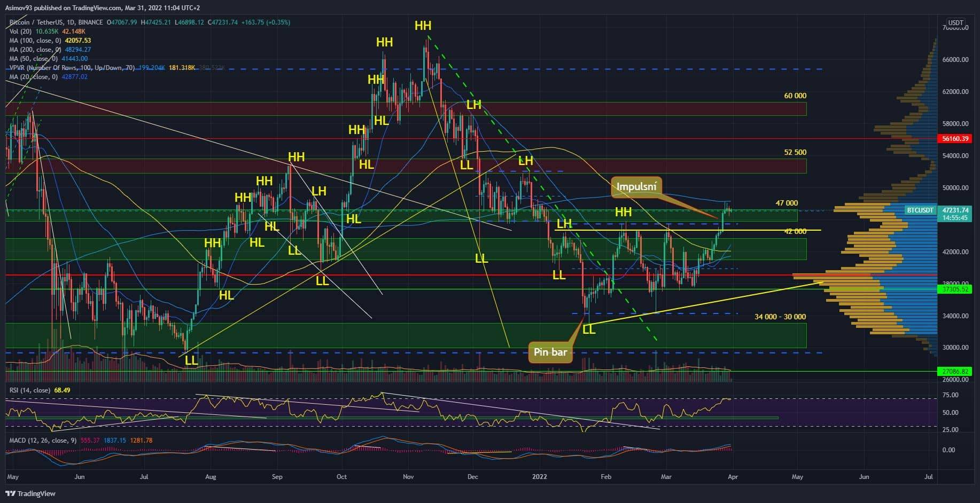Viewport: 980px width, 503px height.
Task: Click the TradingView logo
Action: (x=30, y=493)
